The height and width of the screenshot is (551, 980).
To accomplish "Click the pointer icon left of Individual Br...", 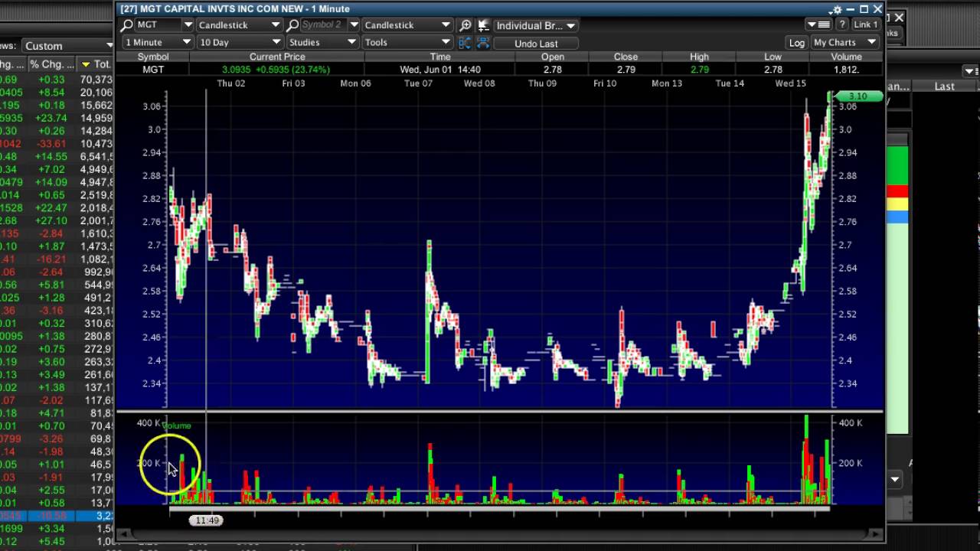I will (483, 25).
